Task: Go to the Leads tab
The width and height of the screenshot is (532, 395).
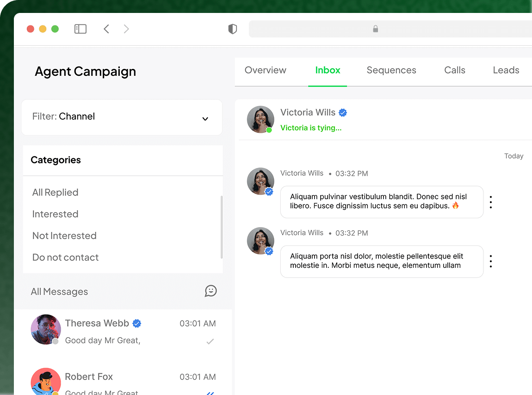Action: 506,70
